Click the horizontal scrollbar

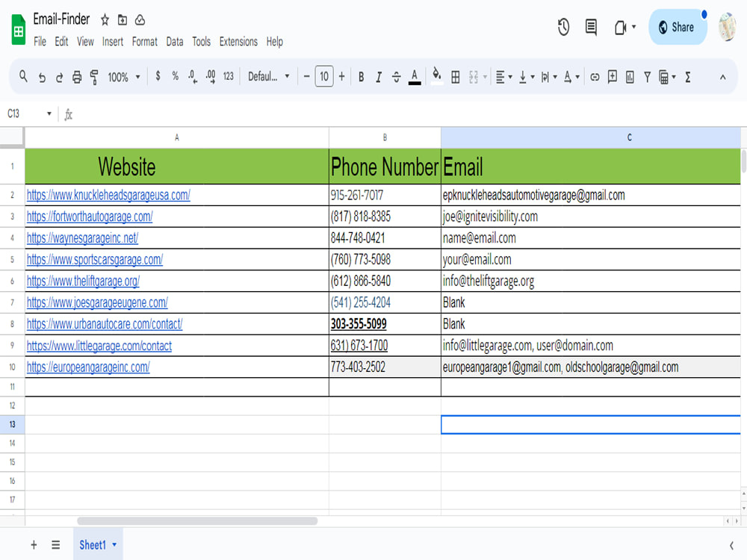point(197,521)
